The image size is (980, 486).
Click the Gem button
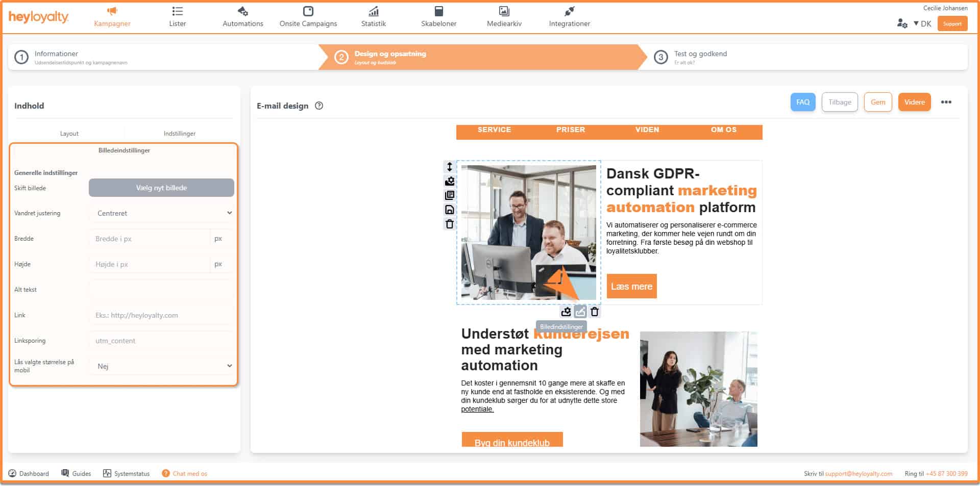click(877, 102)
